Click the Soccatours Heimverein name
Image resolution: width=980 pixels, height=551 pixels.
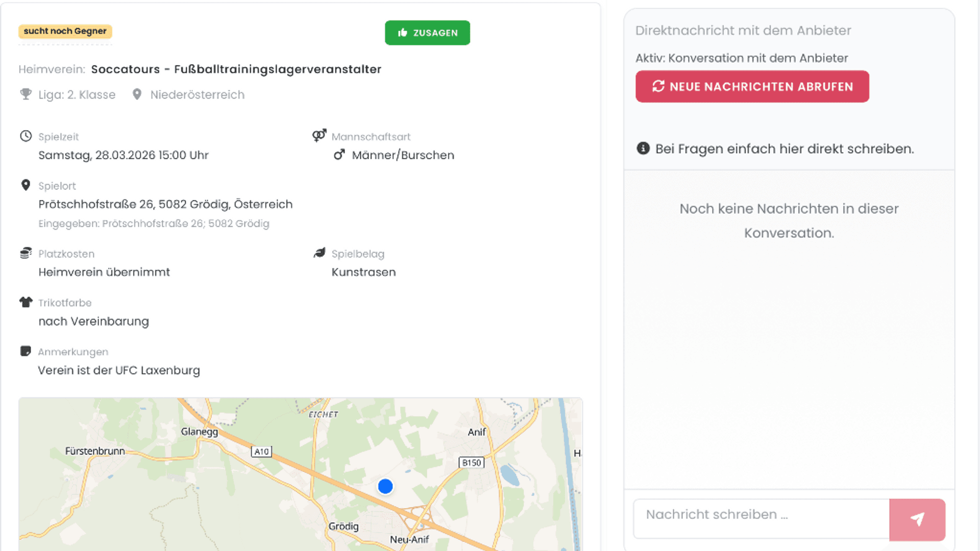tap(236, 69)
